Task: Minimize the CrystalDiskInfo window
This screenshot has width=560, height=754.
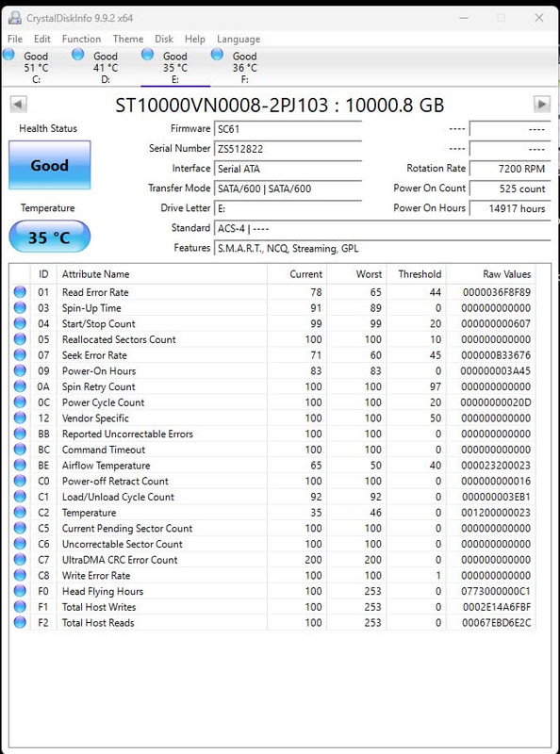Action: pos(464,18)
